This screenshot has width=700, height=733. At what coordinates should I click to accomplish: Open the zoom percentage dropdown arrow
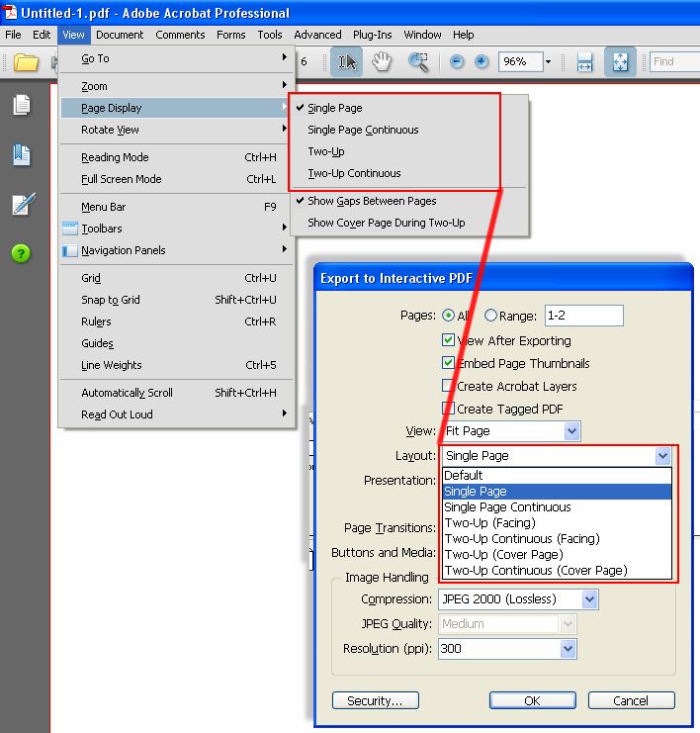pyautogui.click(x=549, y=61)
